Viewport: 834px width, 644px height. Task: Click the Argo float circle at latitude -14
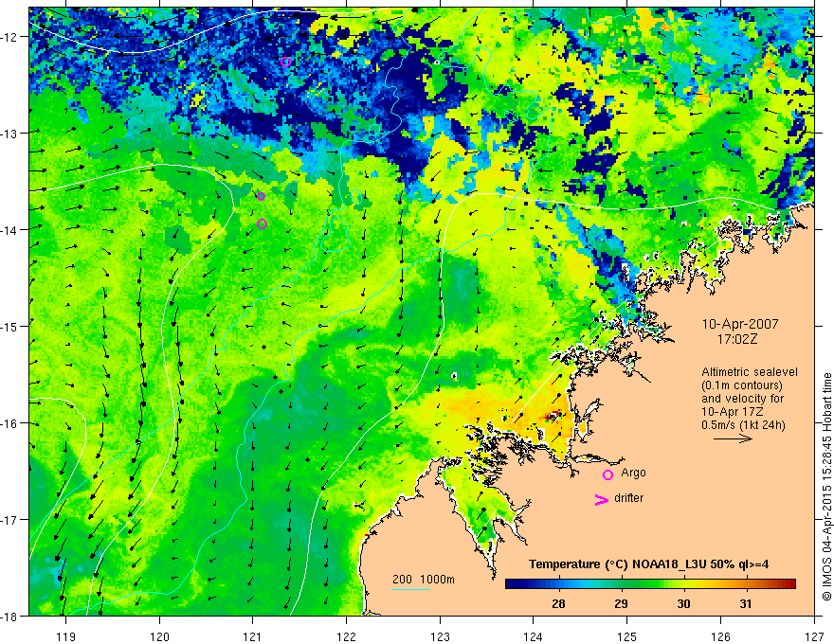[262, 224]
